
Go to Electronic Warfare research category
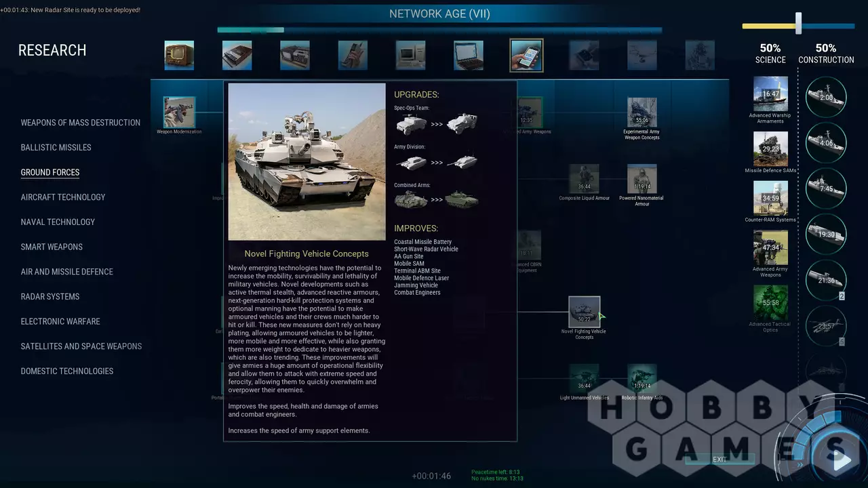[60, 321]
